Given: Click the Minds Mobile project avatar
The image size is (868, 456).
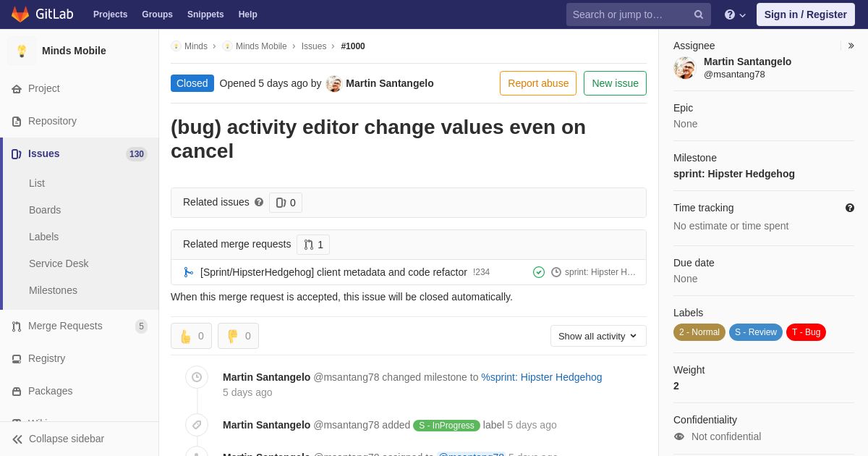Looking at the screenshot, I should 22,51.
